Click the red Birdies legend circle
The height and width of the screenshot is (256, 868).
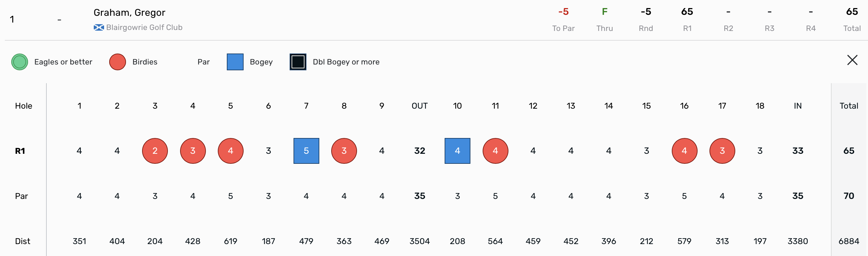pos(117,62)
